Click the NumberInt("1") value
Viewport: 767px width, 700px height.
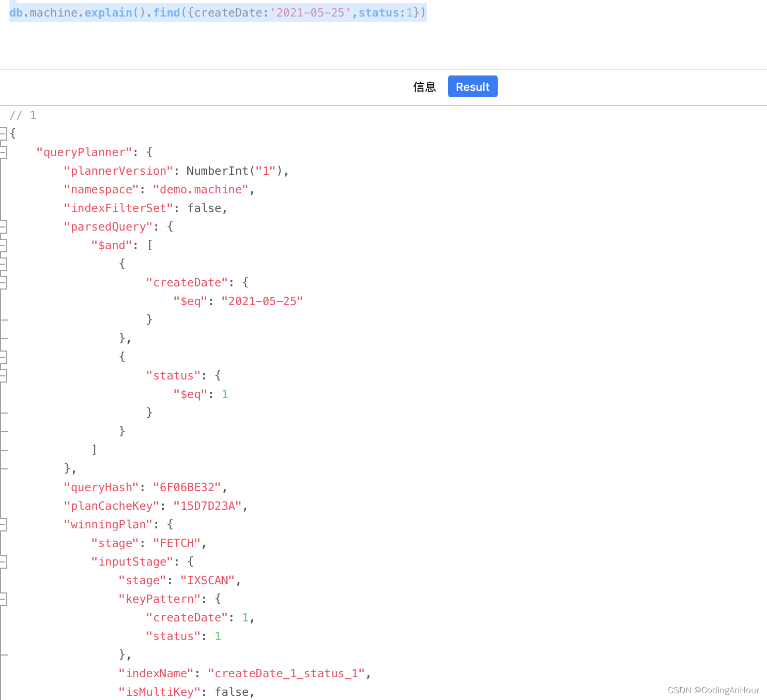tap(235, 171)
